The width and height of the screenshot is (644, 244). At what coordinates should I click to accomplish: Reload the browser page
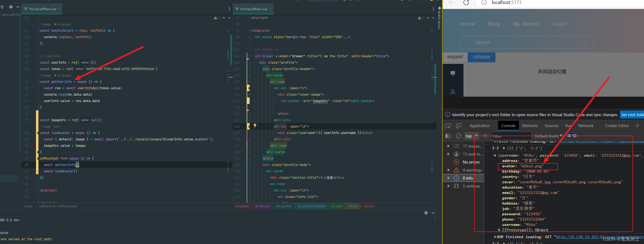tap(466, 3)
